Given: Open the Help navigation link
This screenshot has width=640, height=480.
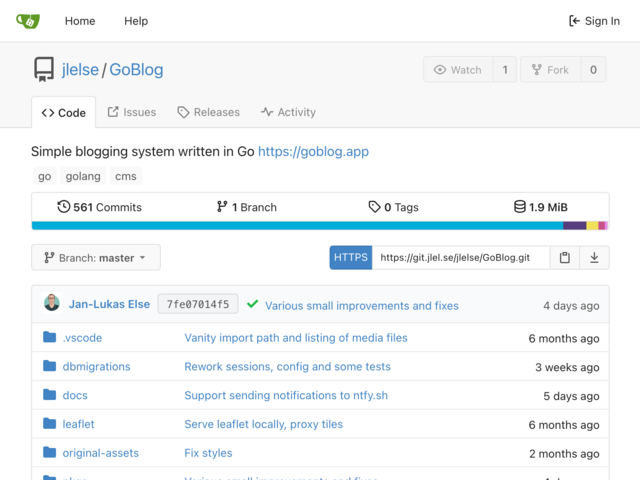Looking at the screenshot, I should pyautogui.click(x=136, y=21).
